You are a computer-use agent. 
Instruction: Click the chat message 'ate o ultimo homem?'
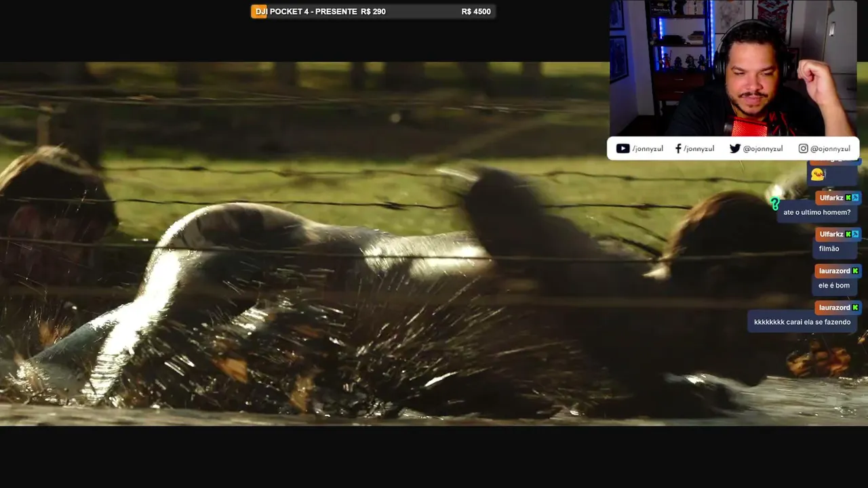click(816, 212)
